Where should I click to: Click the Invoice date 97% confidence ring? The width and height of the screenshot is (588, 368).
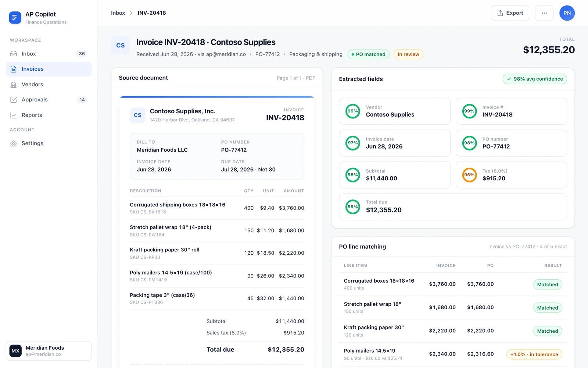coord(353,143)
